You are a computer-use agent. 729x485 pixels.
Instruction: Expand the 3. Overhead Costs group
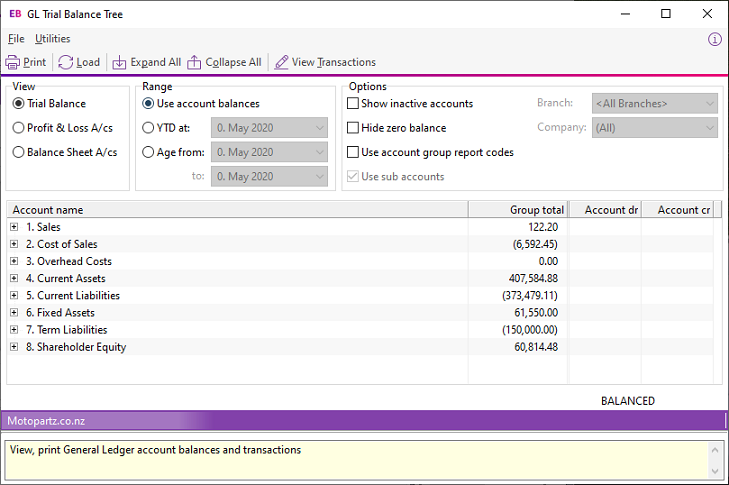pos(14,261)
